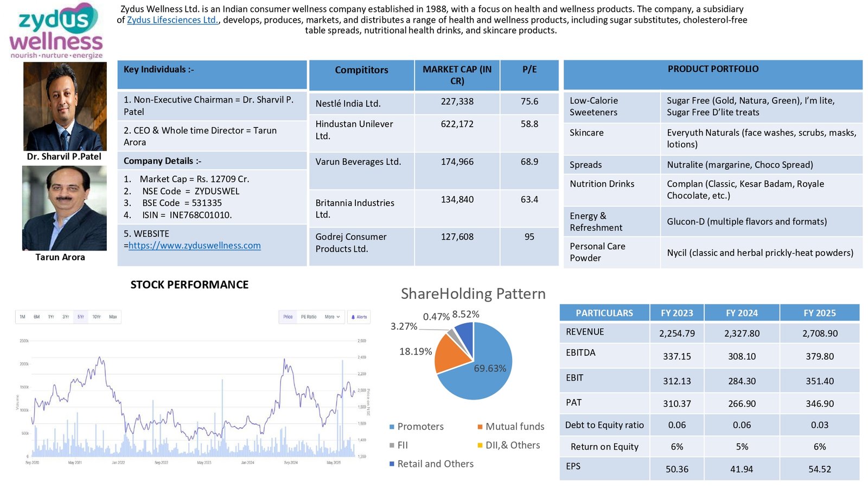Click the 'Return on Equity' label
This screenshot has width=868, height=488.
click(604, 447)
